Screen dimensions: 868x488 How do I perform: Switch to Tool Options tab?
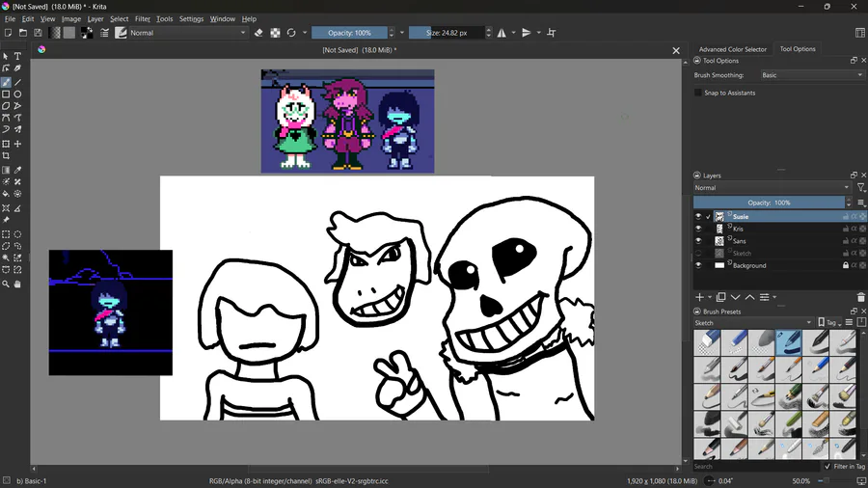click(x=798, y=49)
